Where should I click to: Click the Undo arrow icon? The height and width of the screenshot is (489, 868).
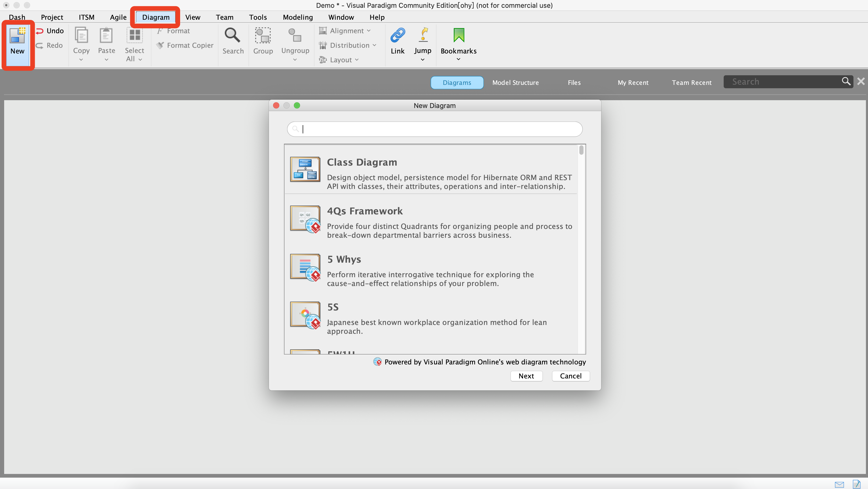(40, 31)
